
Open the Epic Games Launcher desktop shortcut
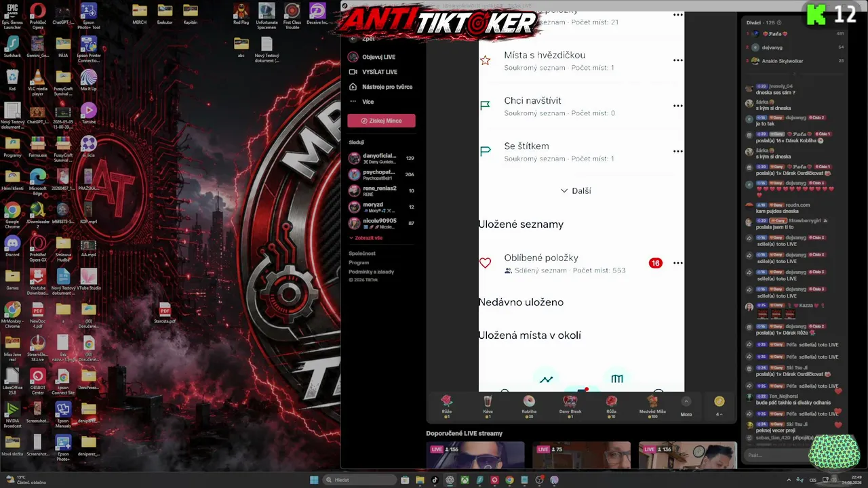click(12, 16)
